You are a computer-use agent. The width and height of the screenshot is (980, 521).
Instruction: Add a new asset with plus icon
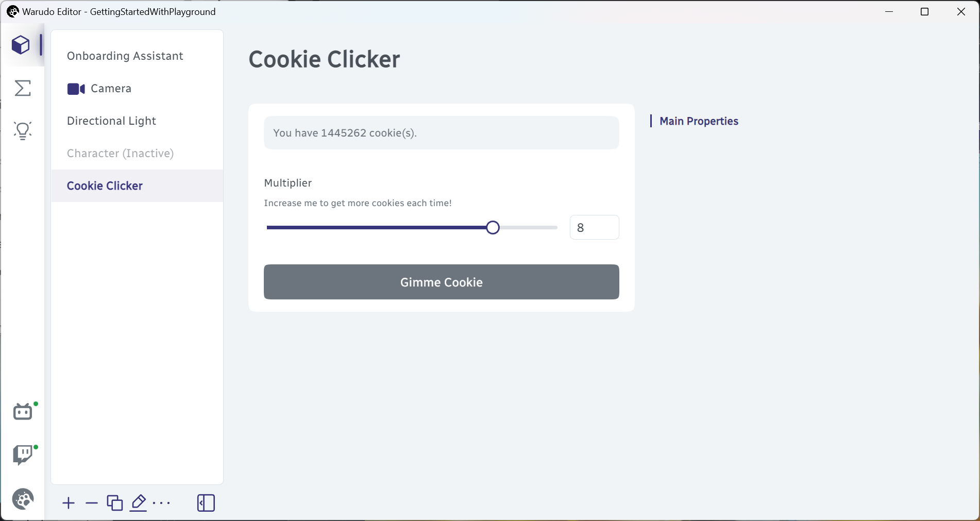pos(69,503)
